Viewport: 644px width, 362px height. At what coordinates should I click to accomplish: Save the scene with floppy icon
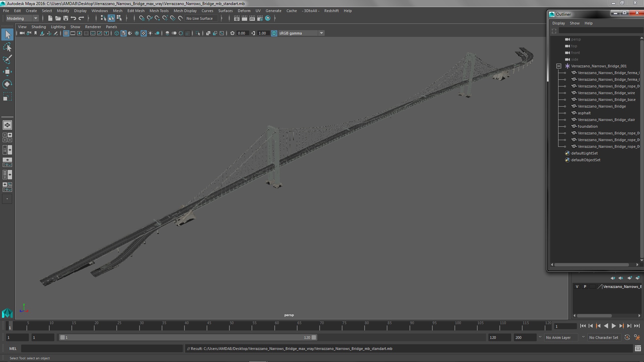[66, 18]
